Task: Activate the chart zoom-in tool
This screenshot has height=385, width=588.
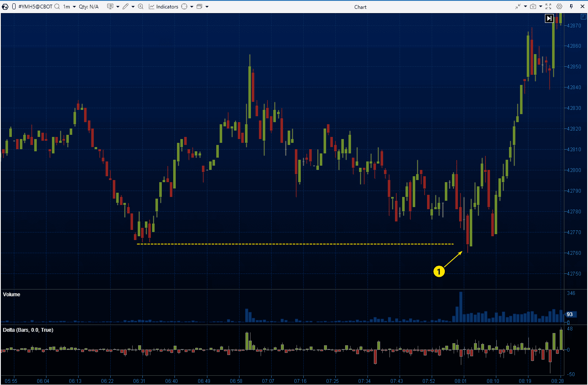Action: pos(140,6)
